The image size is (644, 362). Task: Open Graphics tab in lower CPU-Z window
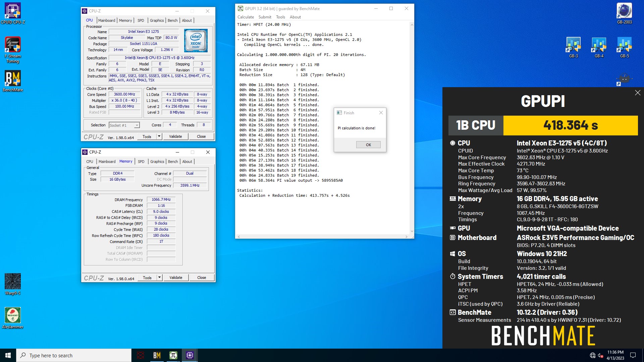(x=157, y=162)
